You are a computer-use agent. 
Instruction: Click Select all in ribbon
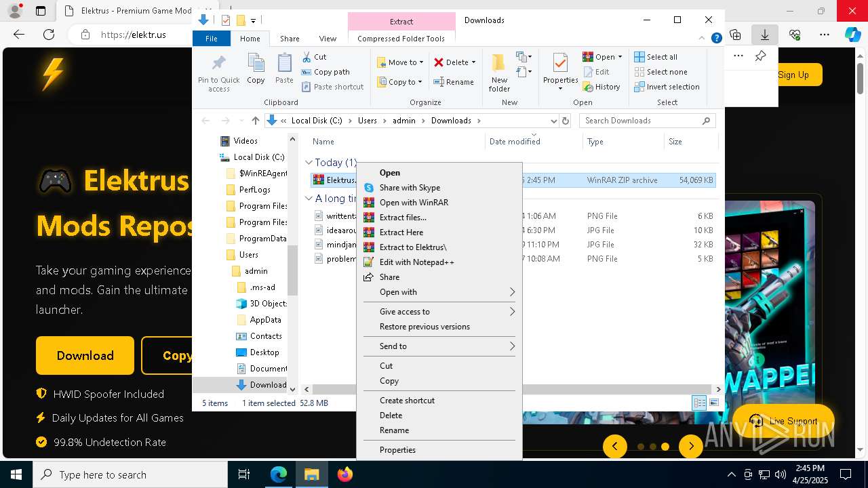tap(656, 57)
